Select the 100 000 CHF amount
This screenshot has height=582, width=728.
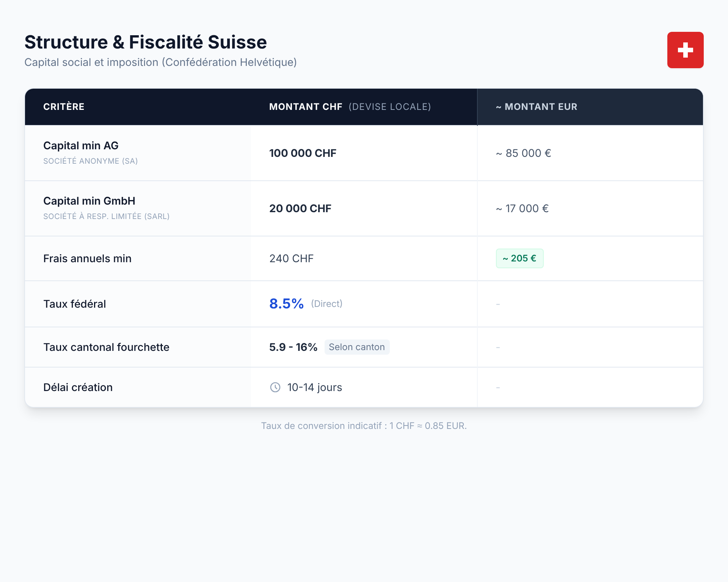(303, 153)
